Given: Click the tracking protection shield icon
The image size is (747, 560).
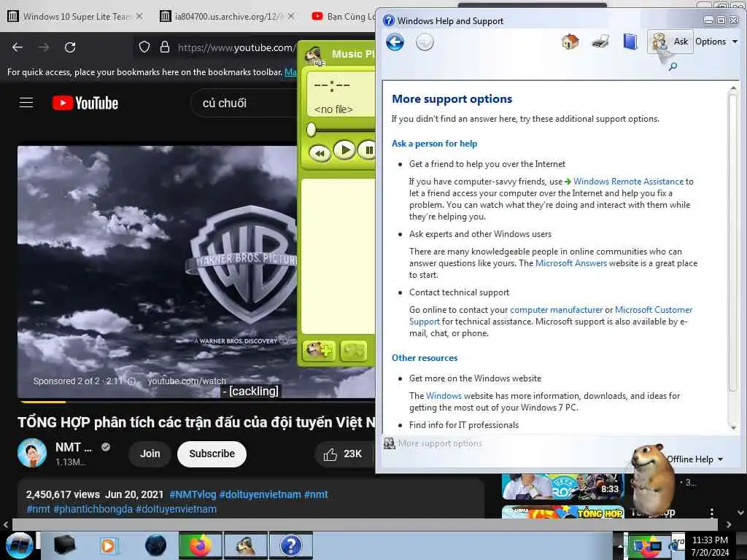Looking at the screenshot, I should coord(144,47).
